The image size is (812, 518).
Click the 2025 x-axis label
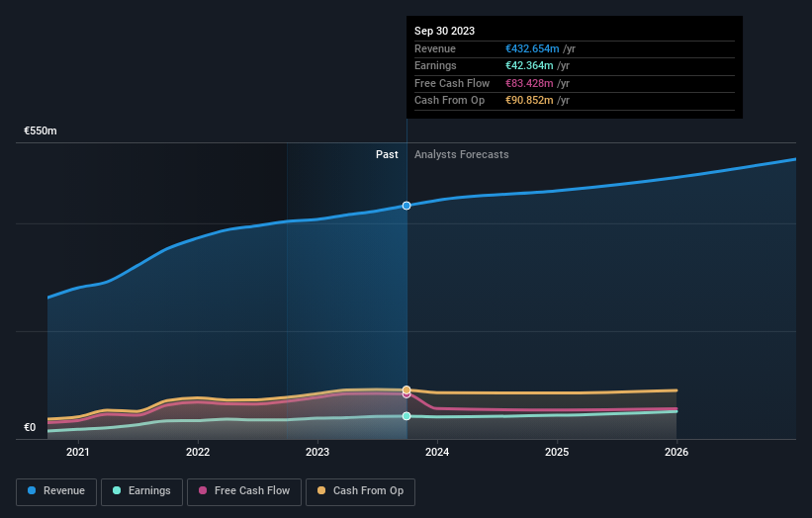pos(557,452)
